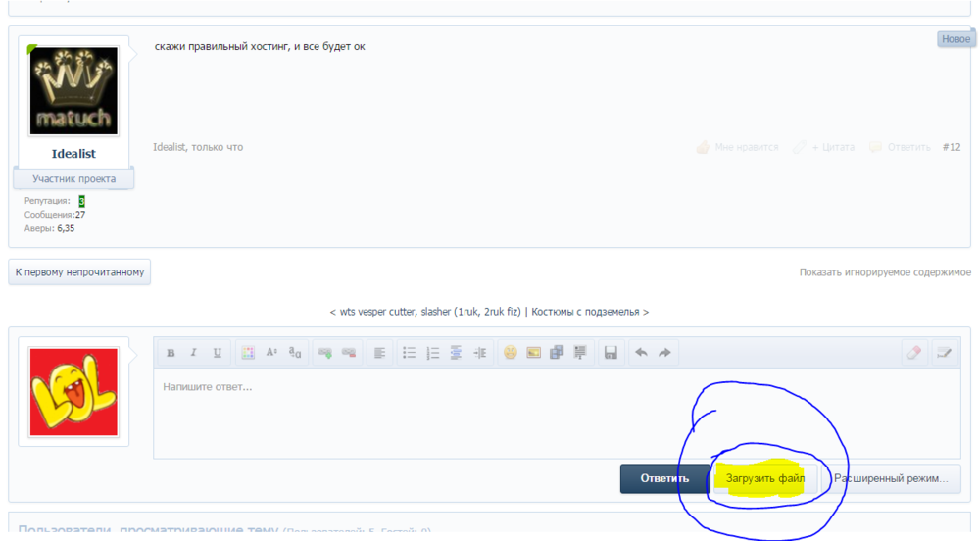Insert a bulleted list
Image resolution: width=980 pixels, height=541 pixels.
point(410,353)
